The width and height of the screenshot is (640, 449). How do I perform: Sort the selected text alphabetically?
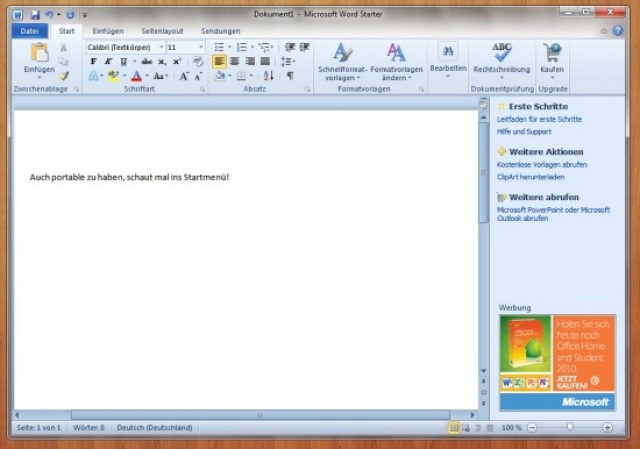tap(268, 76)
